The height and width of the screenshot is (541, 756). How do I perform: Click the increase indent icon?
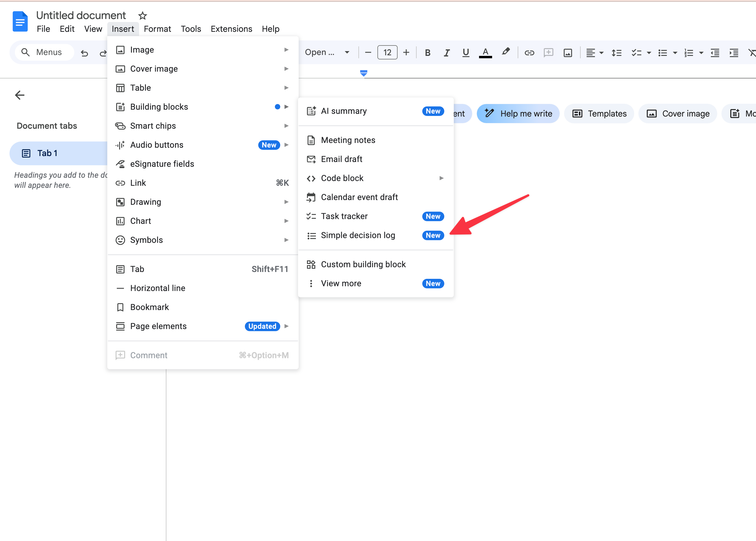point(734,53)
